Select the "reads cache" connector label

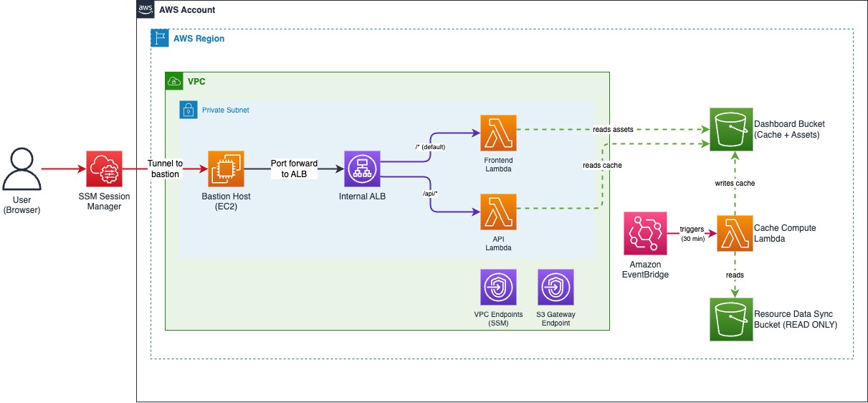tap(602, 165)
